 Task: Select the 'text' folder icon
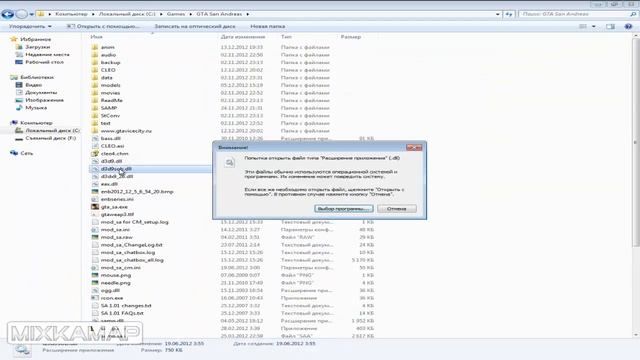coord(95,123)
